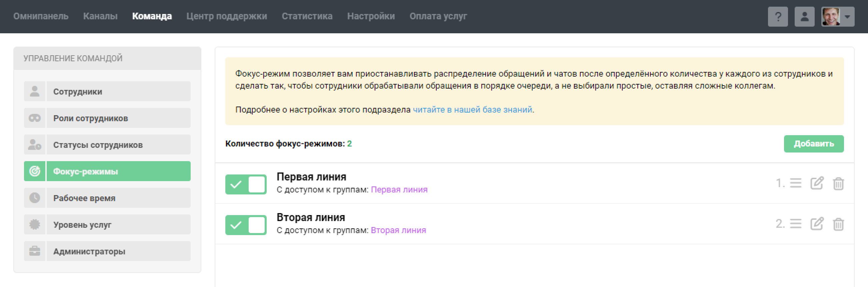Click reorder handle for Вторая линия
Image resolution: width=868 pixels, height=287 pixels.
click(796, 224)
